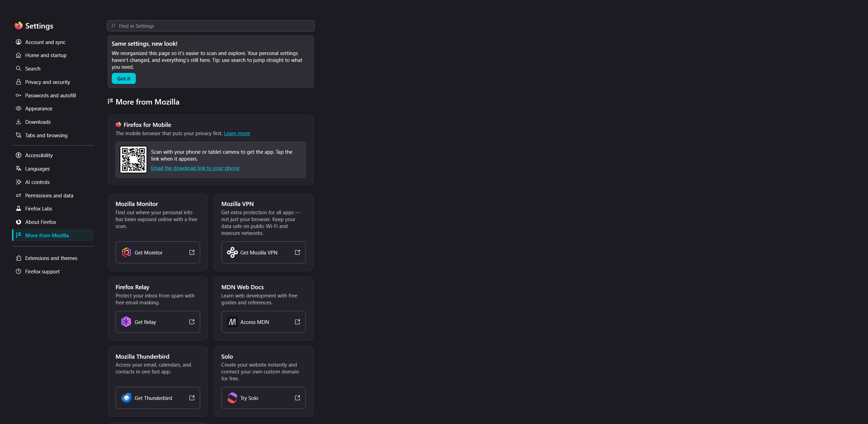Click the Mozilla VPN logo icon
868x424 pixels.
click(x=232, y=252)
